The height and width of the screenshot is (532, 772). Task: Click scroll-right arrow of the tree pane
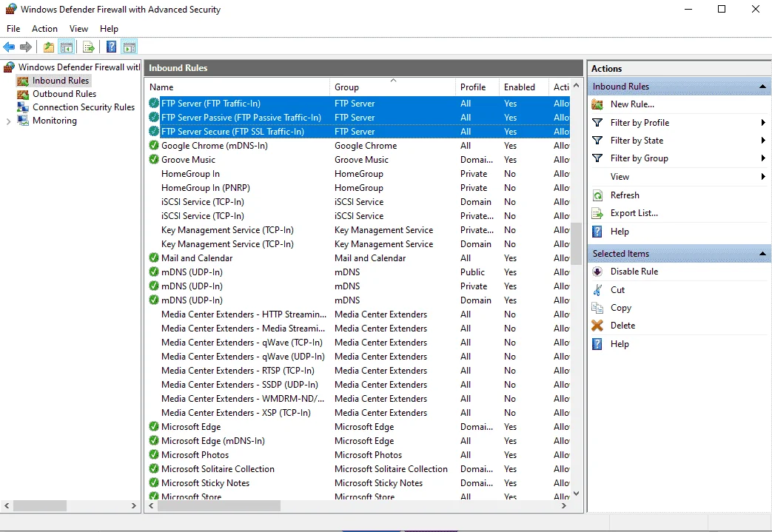coord(133,505)
